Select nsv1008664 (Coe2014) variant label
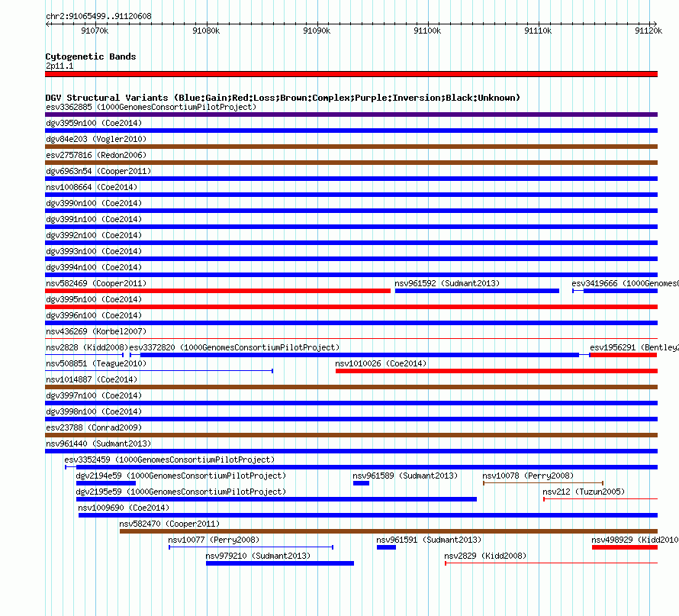The height and width of the screenshot is (616, 679). click(92, 187)
